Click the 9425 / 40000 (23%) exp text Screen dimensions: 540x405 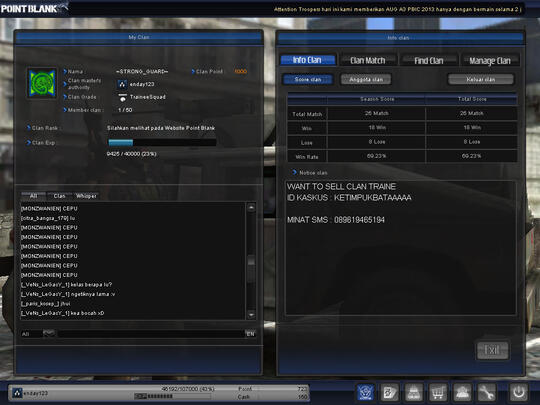point(132,154)
